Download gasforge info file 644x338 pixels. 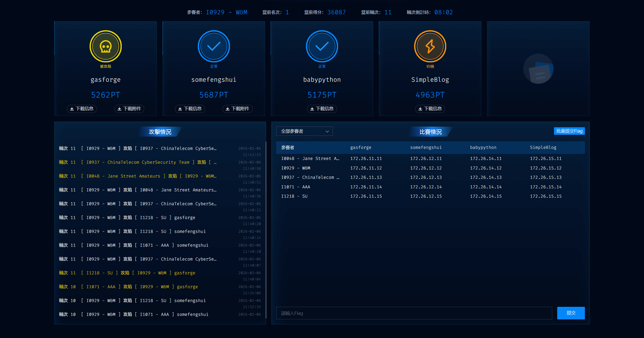[82, 109]
